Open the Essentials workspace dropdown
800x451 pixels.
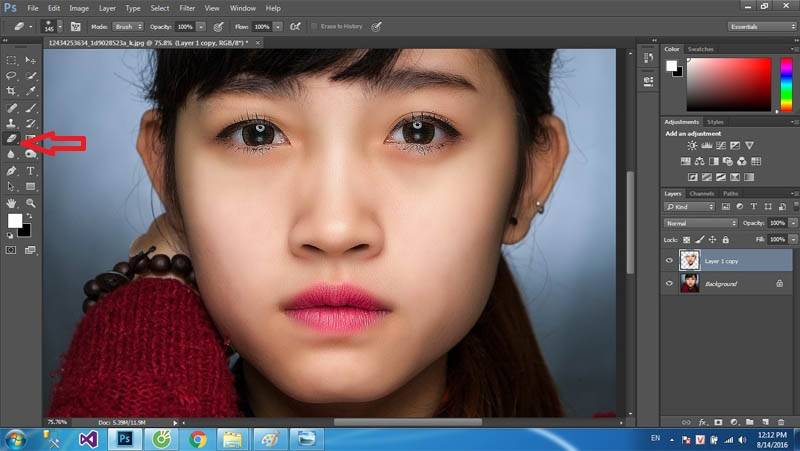(762, 27)
